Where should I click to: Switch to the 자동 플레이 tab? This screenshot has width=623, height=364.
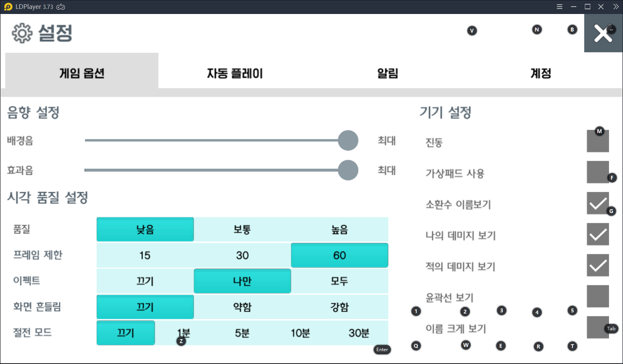pos(235,74)
